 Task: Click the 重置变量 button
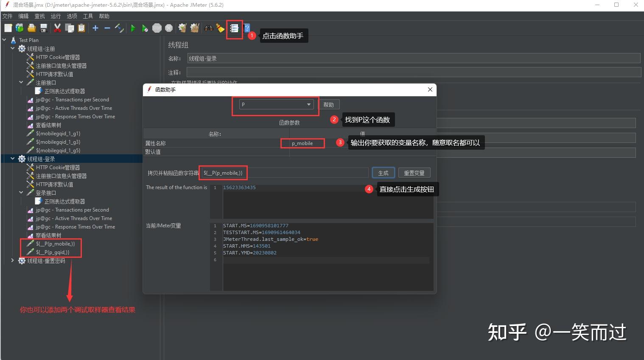(414, 173)
